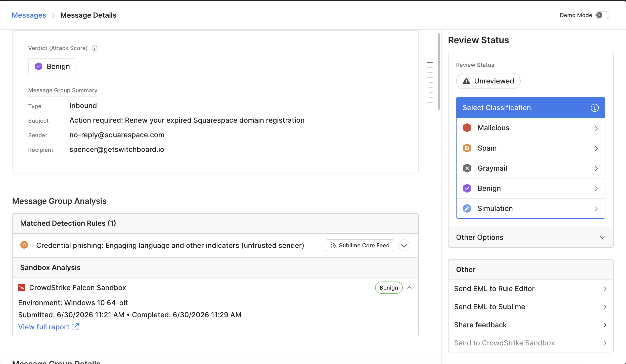Viewport: 626px width, 364px height.
Task: Collapse the CrowdStrike Falcon Sandbox section
Action: (410, 287)
